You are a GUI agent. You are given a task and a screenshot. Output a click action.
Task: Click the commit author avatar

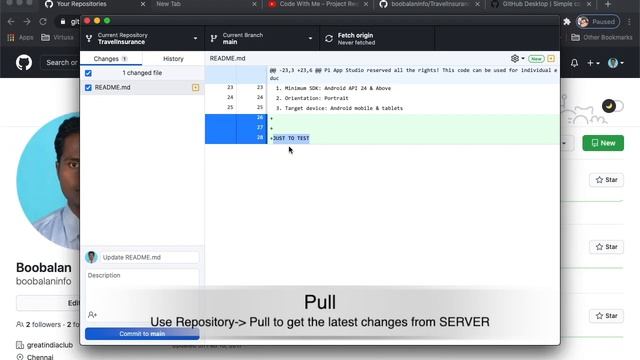[91, 257]
